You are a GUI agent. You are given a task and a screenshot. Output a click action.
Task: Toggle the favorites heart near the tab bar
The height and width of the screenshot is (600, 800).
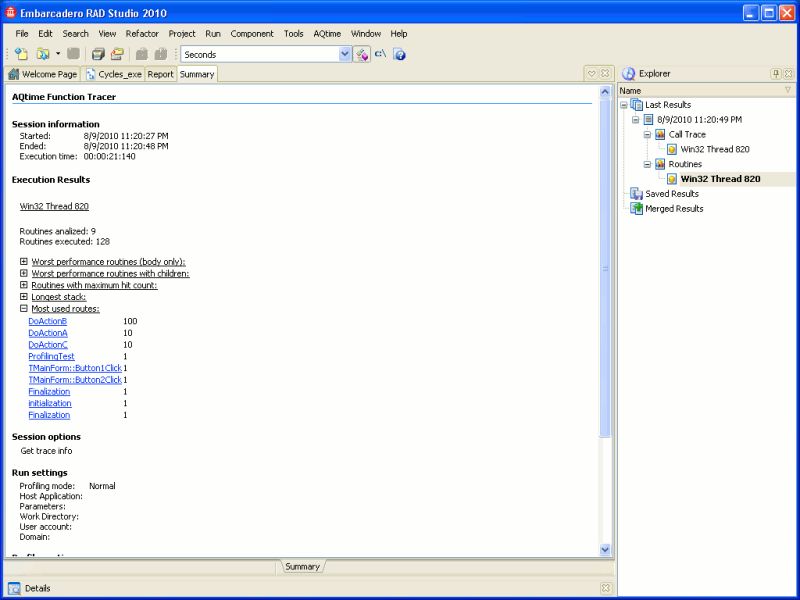590,73
